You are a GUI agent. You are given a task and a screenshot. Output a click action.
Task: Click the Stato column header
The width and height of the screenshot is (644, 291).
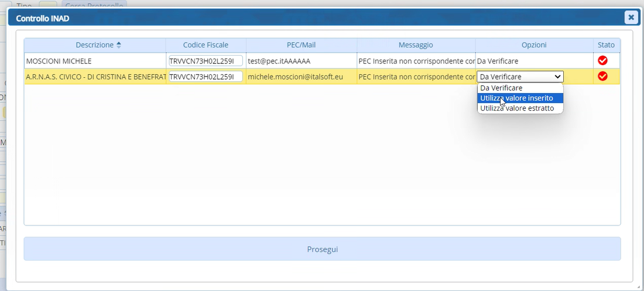pos(606,45)
